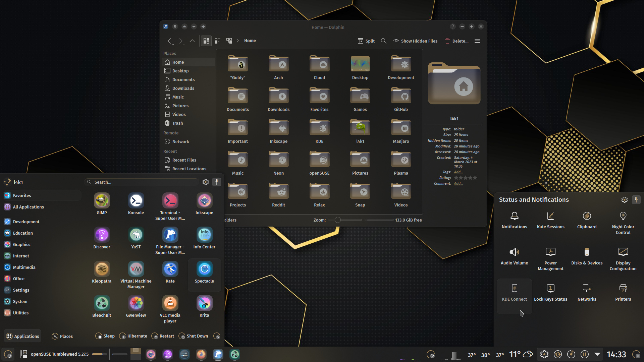Switch Dolphin to compact view mode

(218, 41)
